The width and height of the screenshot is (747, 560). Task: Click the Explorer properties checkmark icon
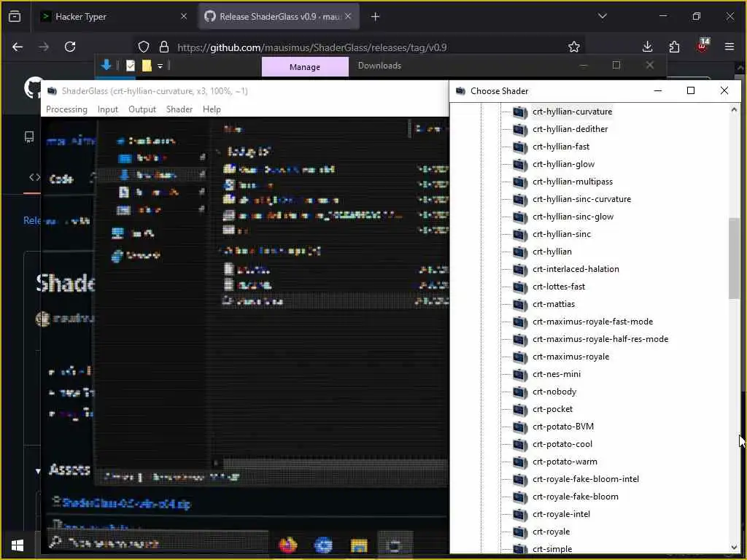point(131,66)
